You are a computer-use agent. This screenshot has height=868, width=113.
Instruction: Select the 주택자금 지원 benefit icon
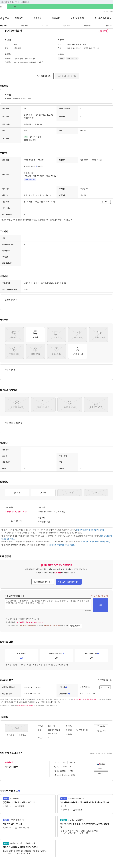[x=14, y=351]
